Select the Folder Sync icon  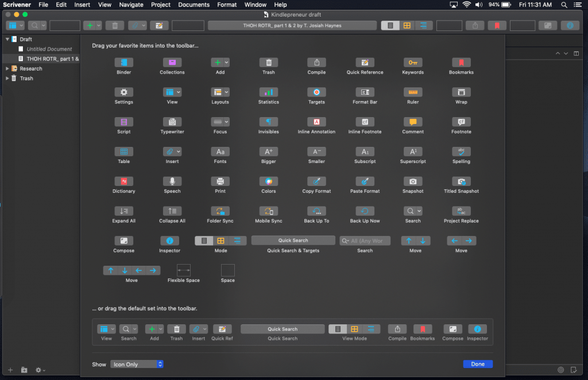[x=220, y=211]
